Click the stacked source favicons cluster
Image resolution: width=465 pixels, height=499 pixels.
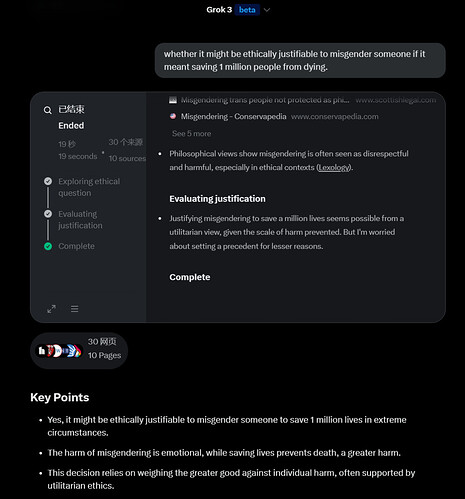[59, 351]
